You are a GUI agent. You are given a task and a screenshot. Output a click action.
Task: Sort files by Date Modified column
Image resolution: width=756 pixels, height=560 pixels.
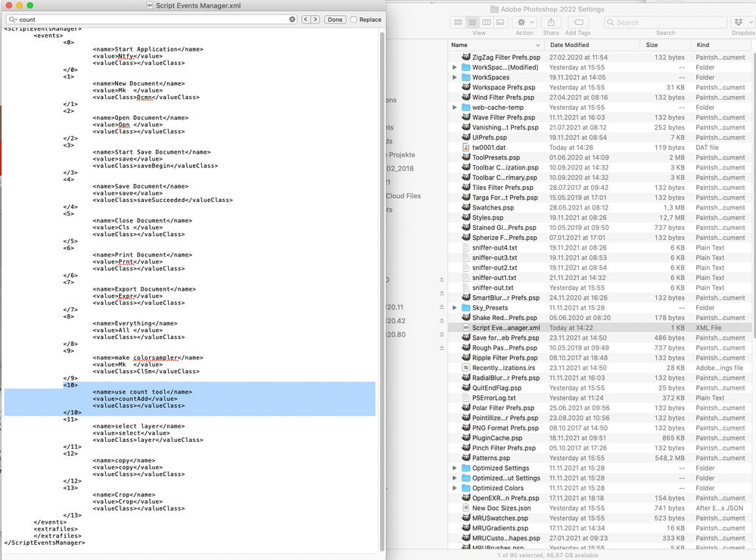point(593,45)
